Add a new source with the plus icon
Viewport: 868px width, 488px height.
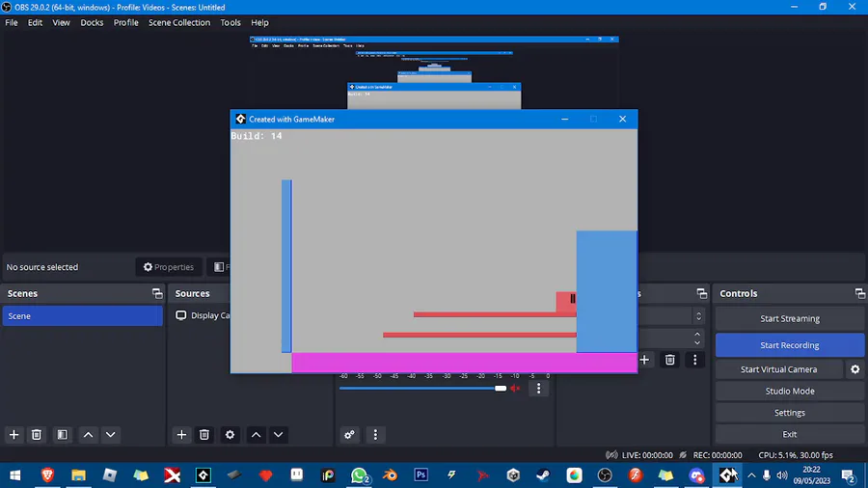pos(181,435)
